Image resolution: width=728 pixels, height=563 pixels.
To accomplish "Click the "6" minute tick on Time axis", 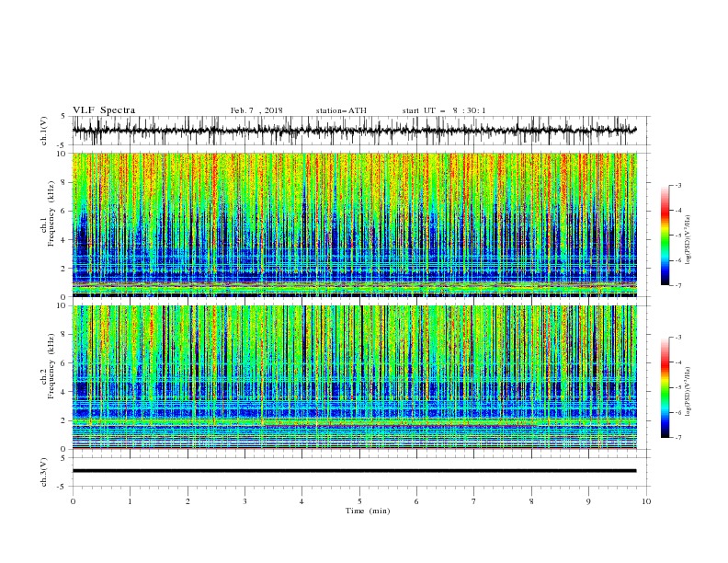I will click(416, 501).
